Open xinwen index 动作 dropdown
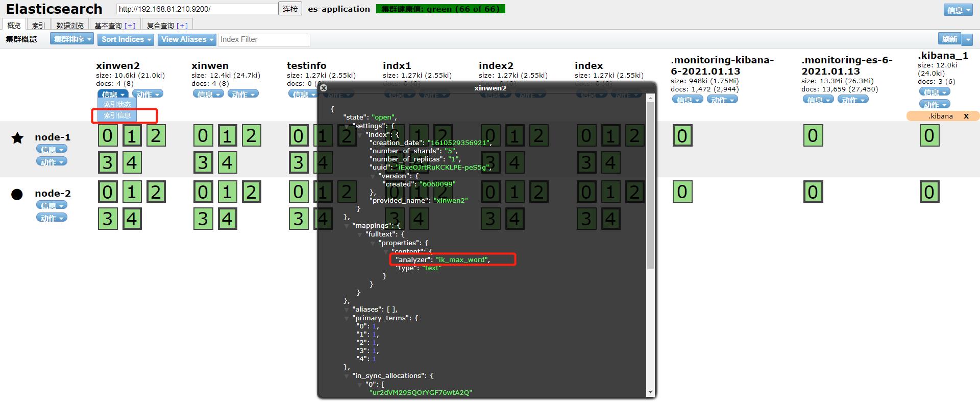 243,94
